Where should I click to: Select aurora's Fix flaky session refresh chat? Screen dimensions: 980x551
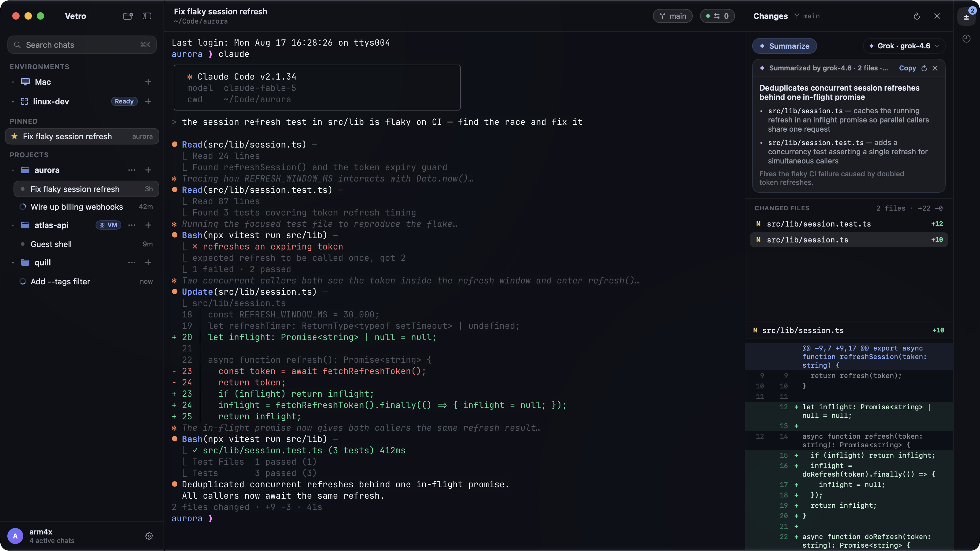[x=86, y=189]
